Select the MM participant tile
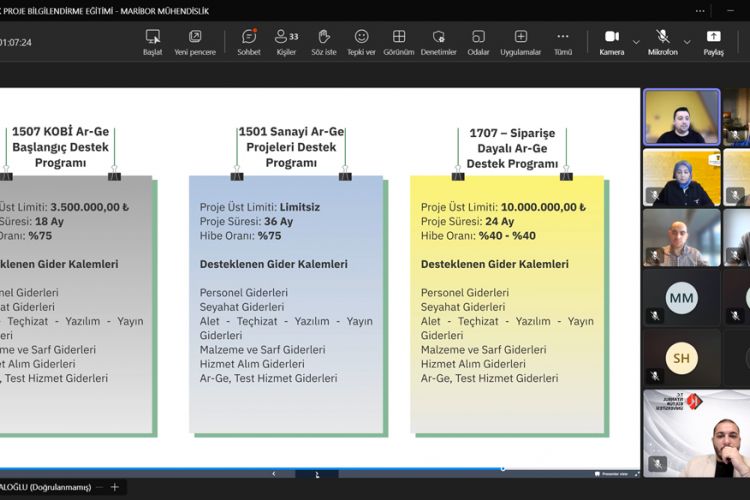Viewport: 750px width, 500px height. click(681, 297)
